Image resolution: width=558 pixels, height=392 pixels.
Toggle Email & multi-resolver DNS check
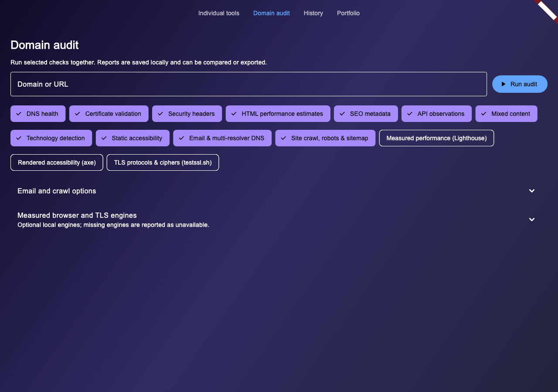tap(222, 138)
